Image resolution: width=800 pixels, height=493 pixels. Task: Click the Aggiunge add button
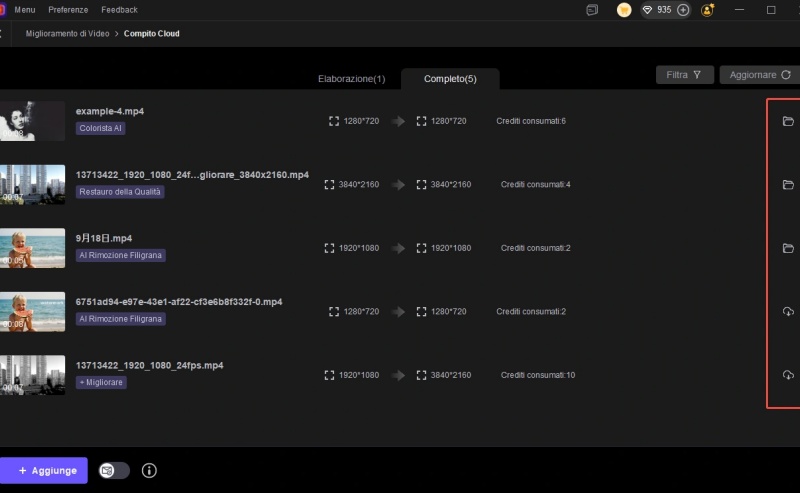pyautogui.click(x=44, y=471)
